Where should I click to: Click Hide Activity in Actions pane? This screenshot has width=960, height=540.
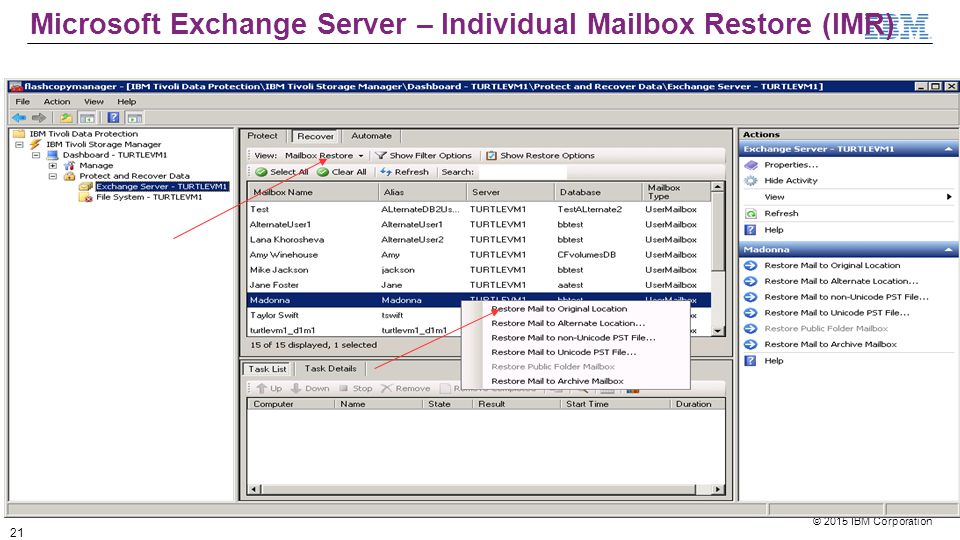pos(791,181)
